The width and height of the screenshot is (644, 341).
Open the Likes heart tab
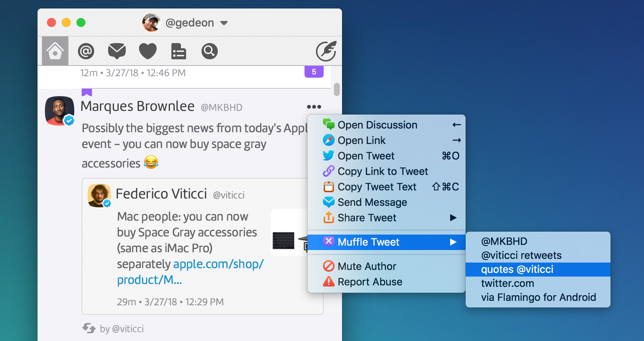point(148,51)
